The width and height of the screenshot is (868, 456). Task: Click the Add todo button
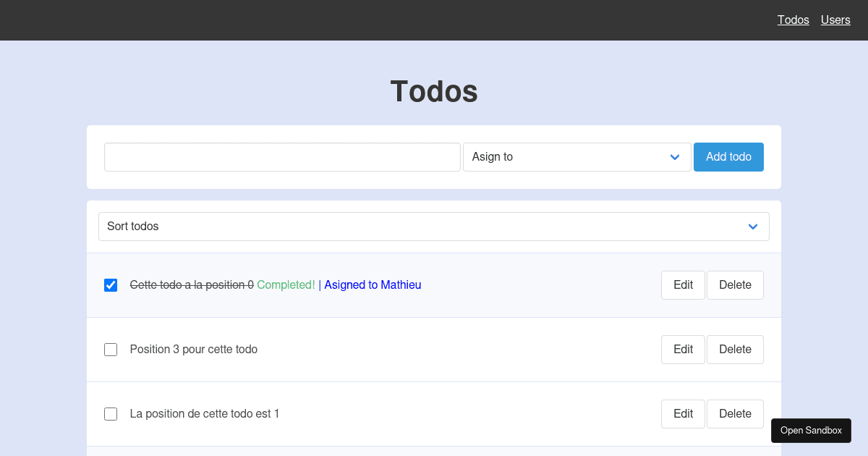point(728,157)
